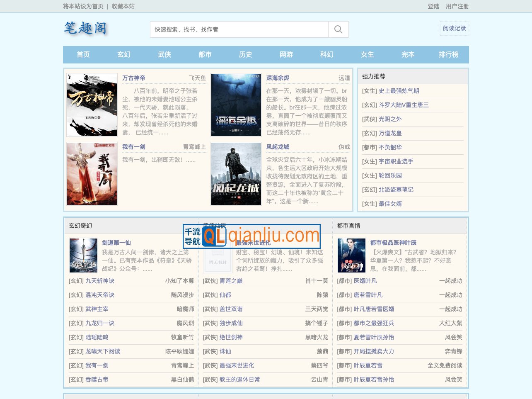Open the 都市极品医神叶辰 cover image

[x=351, y=255]
